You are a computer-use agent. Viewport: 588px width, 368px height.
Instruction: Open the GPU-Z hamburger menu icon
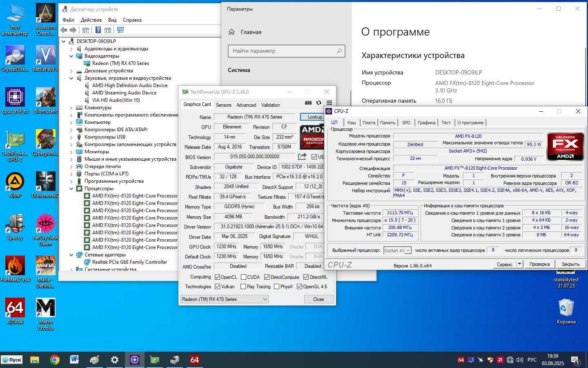point(329,103)
